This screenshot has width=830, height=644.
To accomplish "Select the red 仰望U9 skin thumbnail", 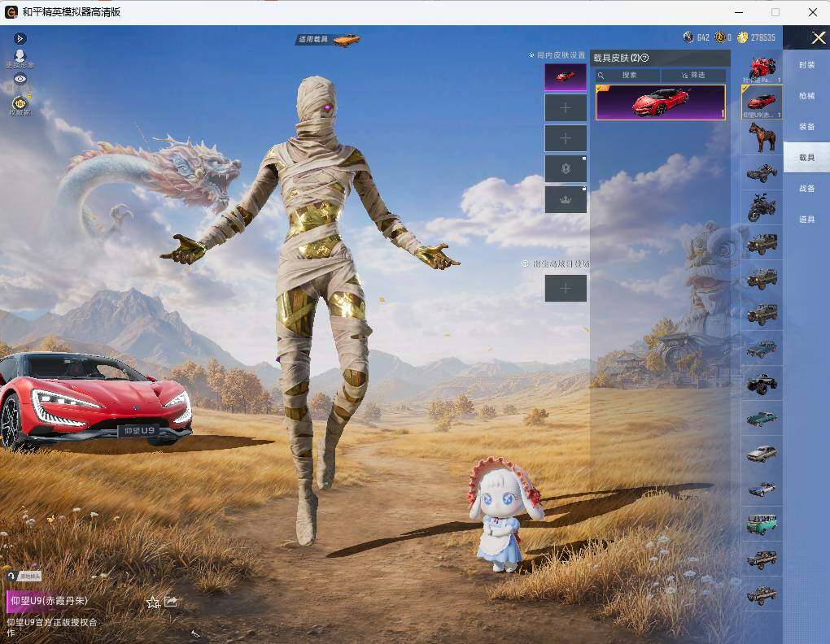I will 660,102.
